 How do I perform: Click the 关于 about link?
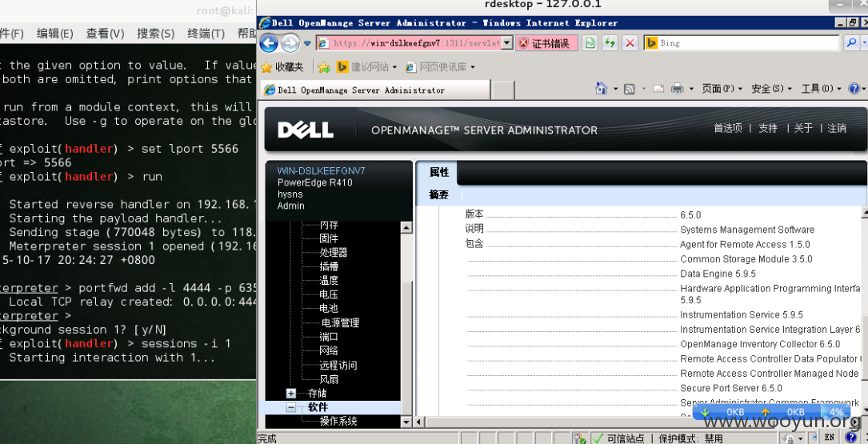click(x=803, y=129)
